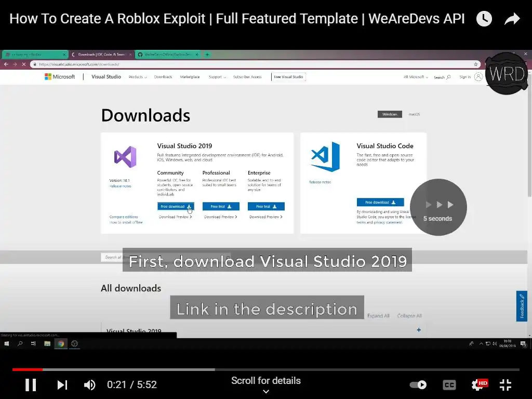Click the Microsoft logo
Viewport: 532px width, 399px height.
coord(60,77)
